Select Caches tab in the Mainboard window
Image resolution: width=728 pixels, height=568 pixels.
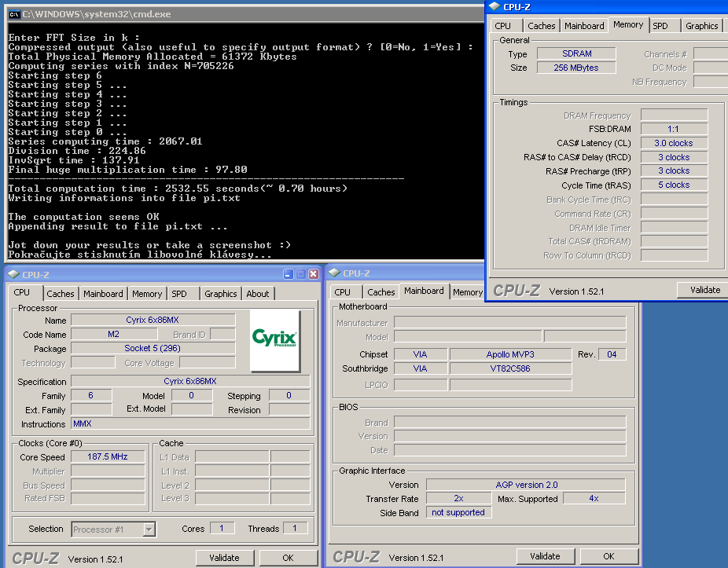click(381, 292)
